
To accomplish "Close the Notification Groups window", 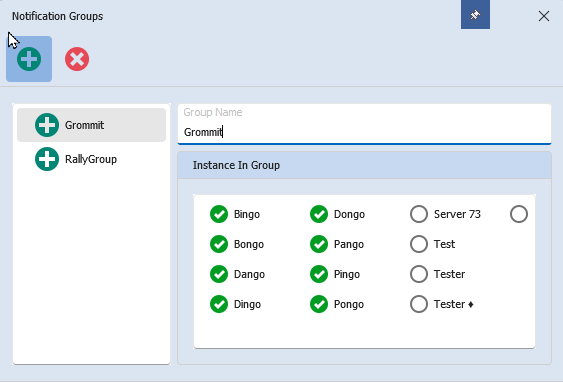I will pyautogui.click(x=544, y=16).
